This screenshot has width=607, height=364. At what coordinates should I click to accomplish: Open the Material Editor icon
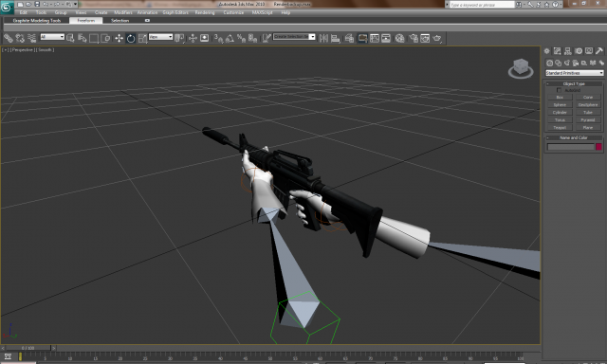pos(400,38)
